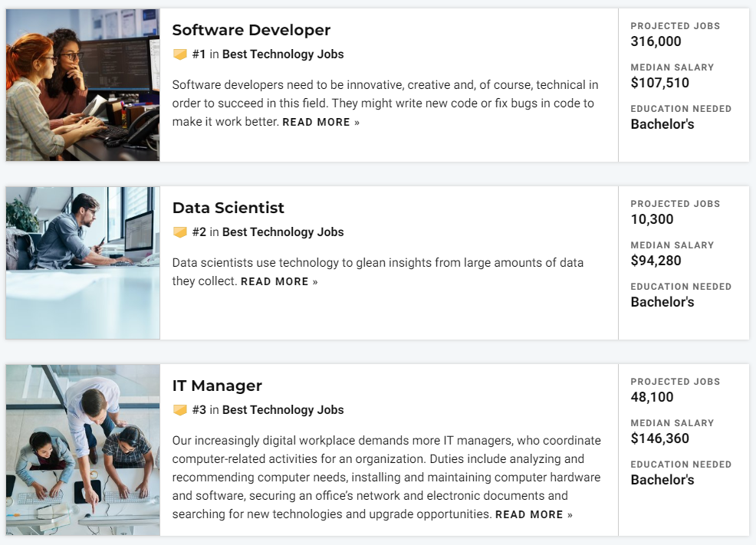The height and width of the screenshot is (545, 756).
Task: Select the IT Manager overhead photo thumbnail
Action: coord(83,450)
